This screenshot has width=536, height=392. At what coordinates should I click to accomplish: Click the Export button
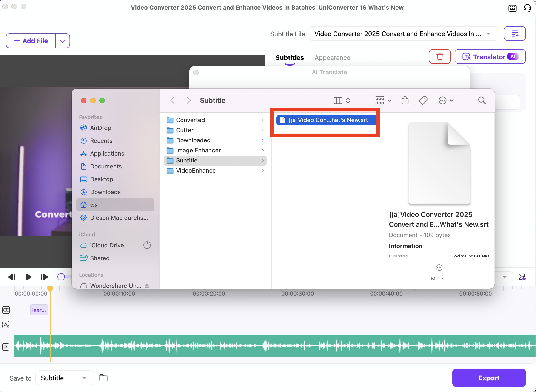(x=489, y=378)
